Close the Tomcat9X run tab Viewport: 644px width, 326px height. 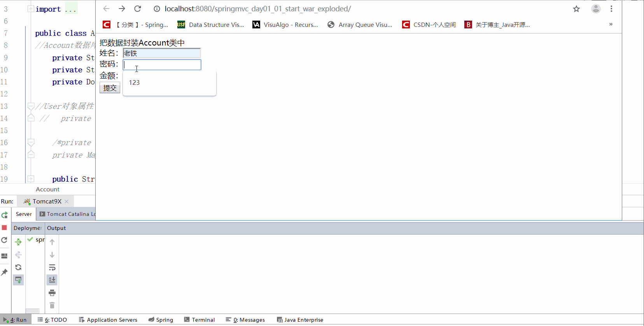click(66, 202)
